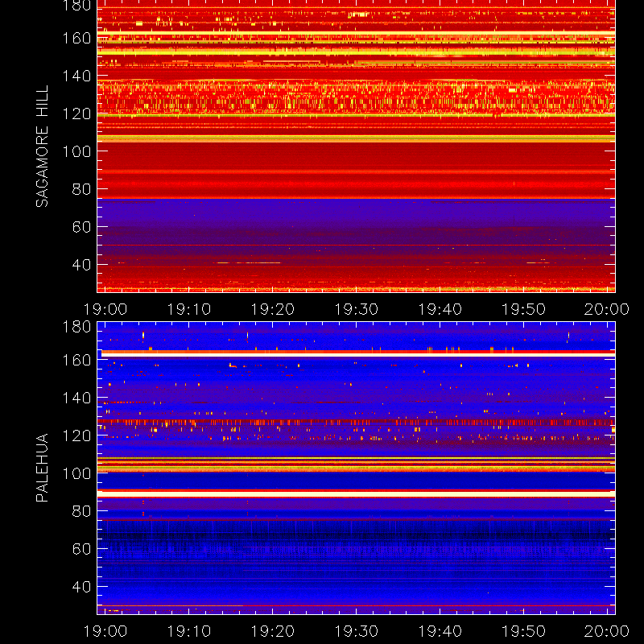Viewport: 644px width, 644px height.
Task: Click the white band near 88 in Palehua spectrogram
Action: coord(356,494)
